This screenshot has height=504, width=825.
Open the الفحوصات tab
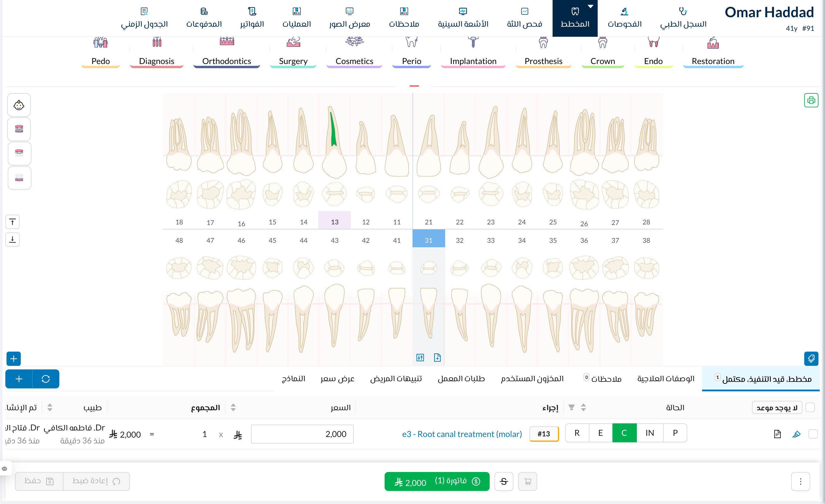[x=624, y=18]
